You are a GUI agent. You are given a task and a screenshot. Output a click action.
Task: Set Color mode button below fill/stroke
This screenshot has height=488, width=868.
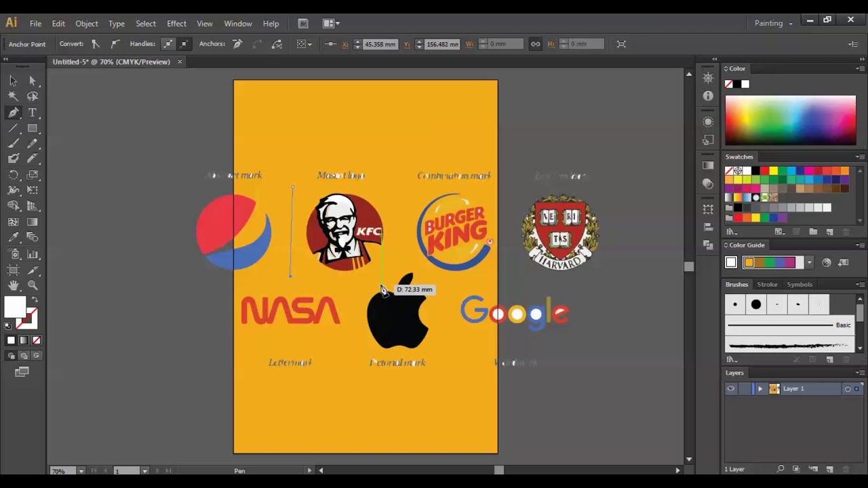11,340
